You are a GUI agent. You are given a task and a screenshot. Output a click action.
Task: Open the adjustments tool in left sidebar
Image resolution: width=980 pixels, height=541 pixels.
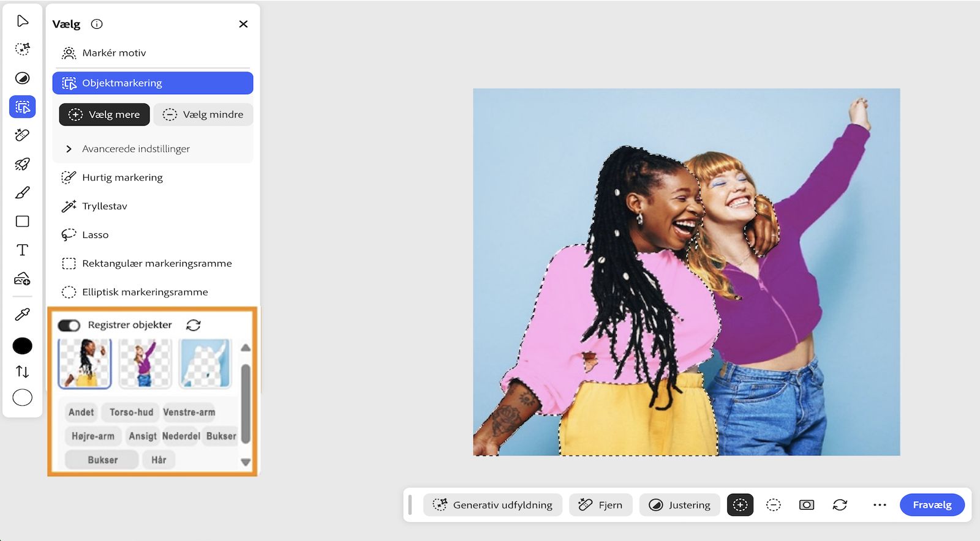(23, 78)
